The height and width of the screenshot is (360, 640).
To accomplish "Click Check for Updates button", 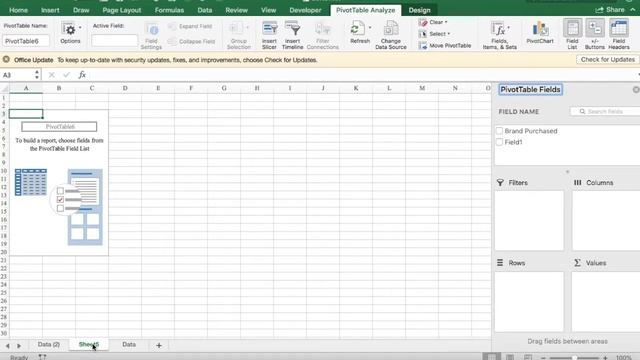I will [x=607, y=60].
